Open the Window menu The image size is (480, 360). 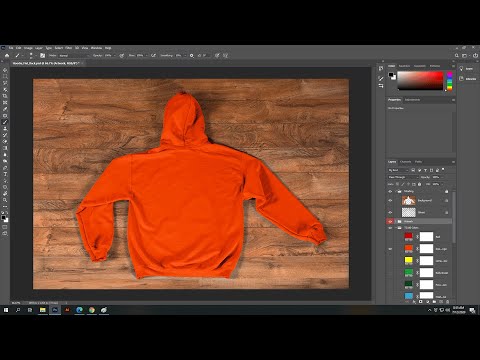click(x=96, y=48)
